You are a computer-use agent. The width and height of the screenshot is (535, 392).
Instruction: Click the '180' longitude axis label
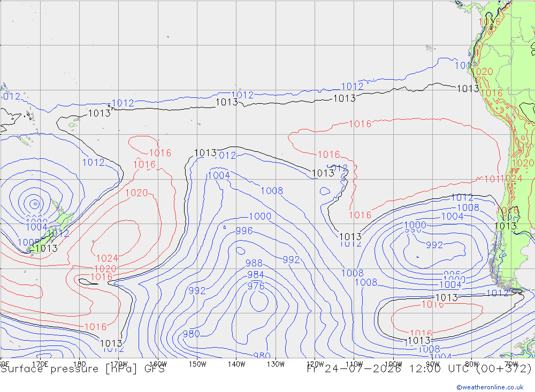point(80,364)
